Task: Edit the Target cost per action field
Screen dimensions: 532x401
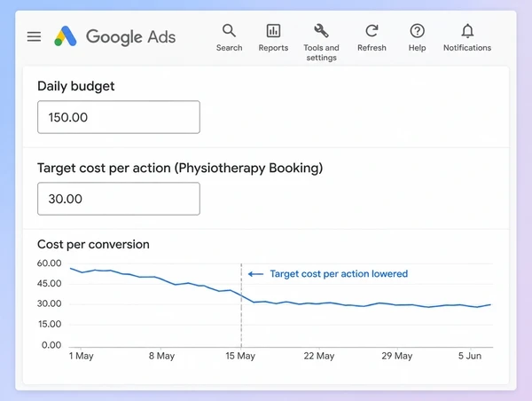Action: coord(119,199)
